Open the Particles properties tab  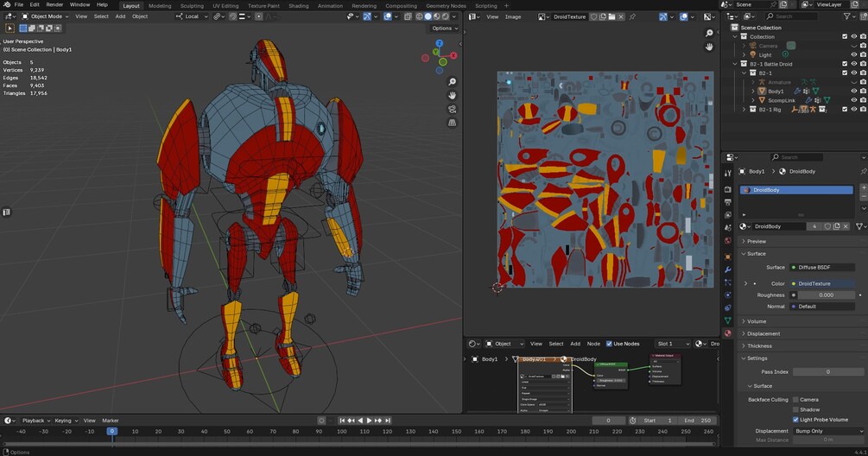pyautogui.click(x=728, y=282)
